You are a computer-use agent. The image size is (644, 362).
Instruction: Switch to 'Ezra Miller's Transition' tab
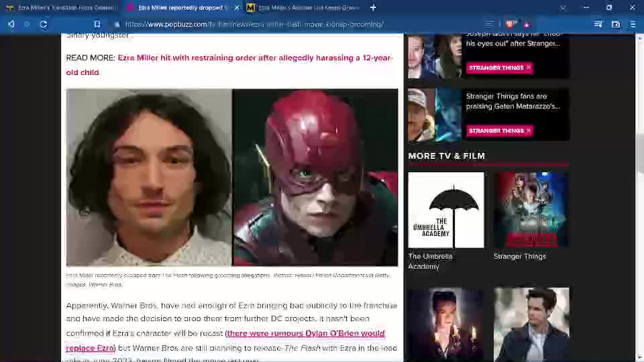click(x=62, y=7)
